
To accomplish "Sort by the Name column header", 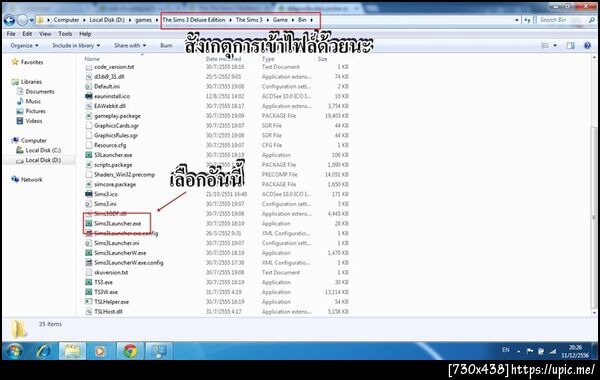I will 92,59.
